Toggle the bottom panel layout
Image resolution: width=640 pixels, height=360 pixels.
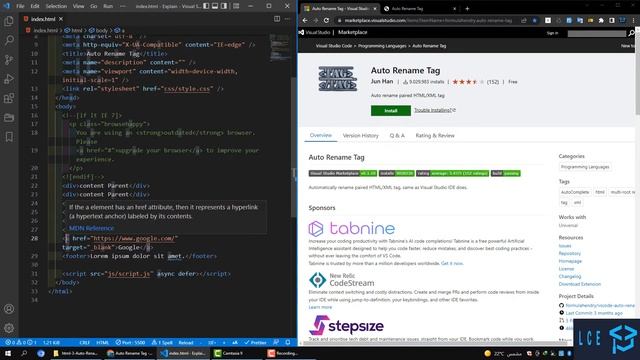pyautogui.click(x=215, y=6)
